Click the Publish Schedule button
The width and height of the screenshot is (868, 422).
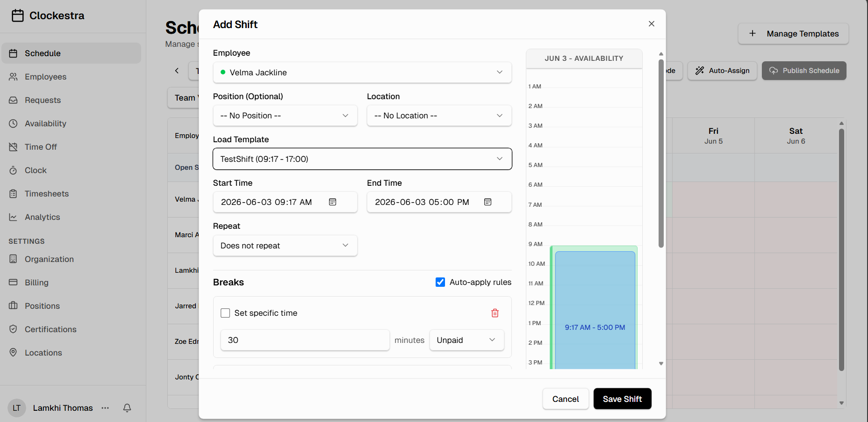(x=804, y=71)
